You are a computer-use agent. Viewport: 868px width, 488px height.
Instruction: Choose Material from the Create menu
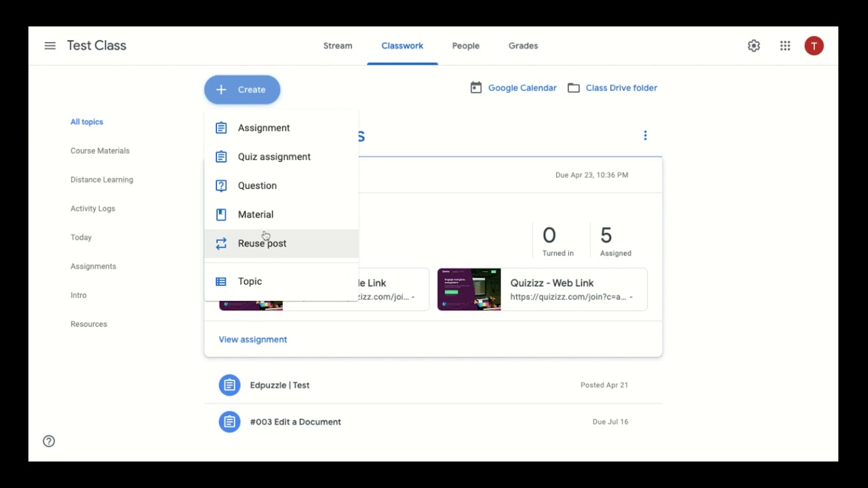point(281,215)
